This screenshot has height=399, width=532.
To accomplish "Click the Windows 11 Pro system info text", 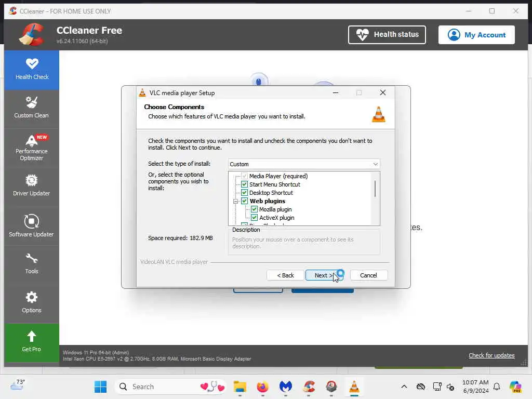I will tap(96, 353).
